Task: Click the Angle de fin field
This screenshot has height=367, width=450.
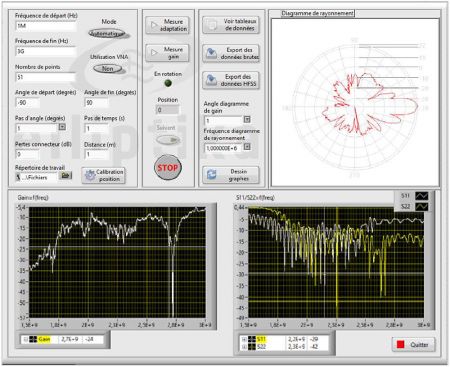Action: 97,103
